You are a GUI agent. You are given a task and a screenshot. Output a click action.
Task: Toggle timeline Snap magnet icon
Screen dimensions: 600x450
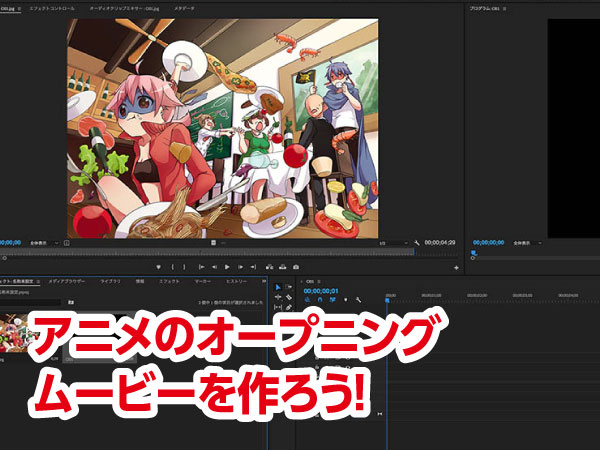320,300
